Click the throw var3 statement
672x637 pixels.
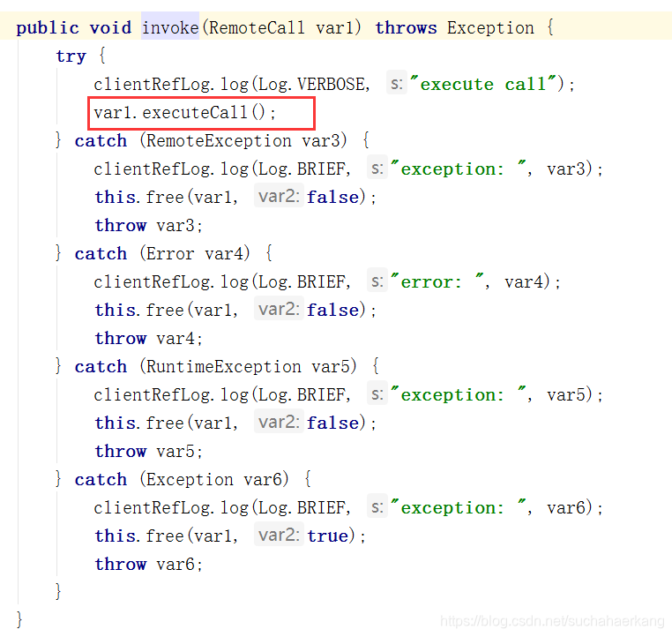[148, 226]
